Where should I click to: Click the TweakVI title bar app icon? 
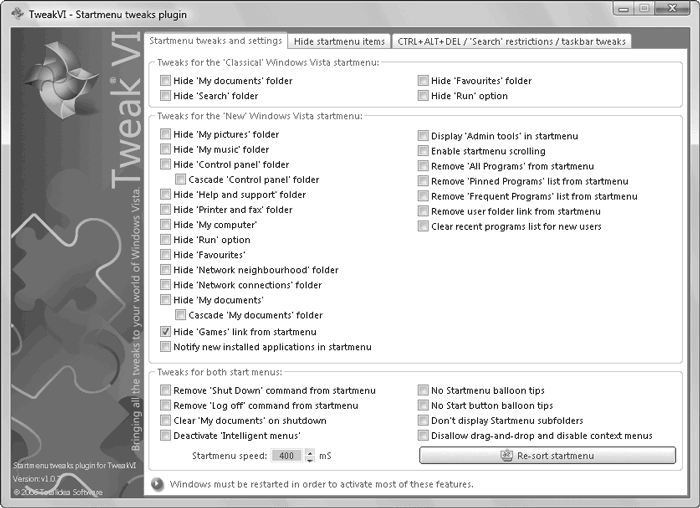pyautogui.click(x=16, y=15)
